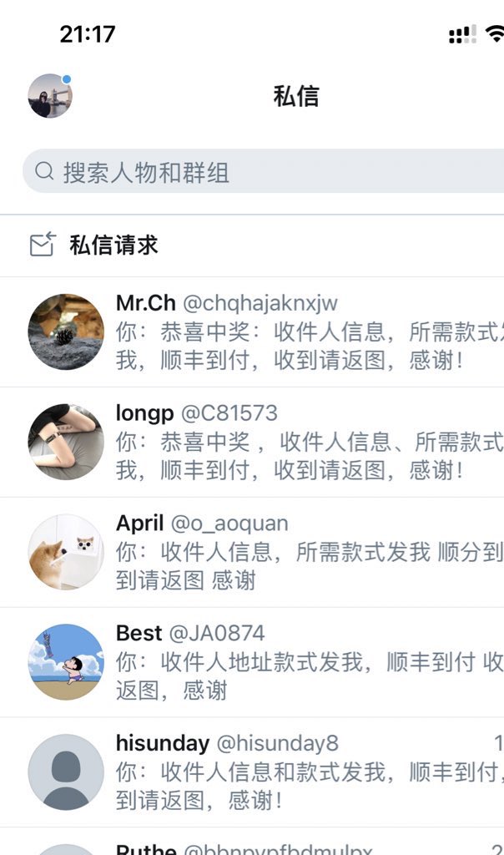504x855 pixels.
Task: Open your profile avatar menu
Action: (x=49, y=96)
